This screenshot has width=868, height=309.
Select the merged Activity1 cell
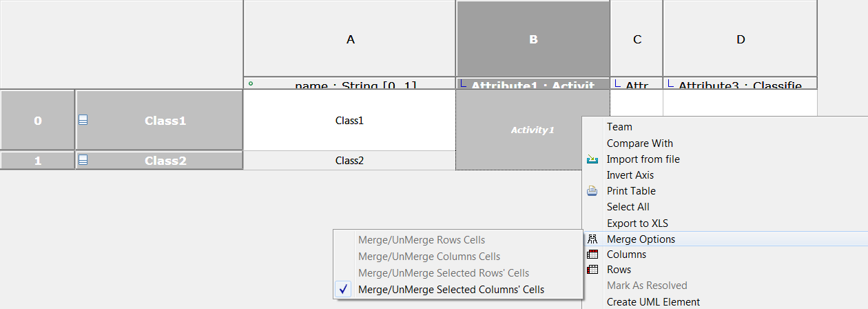[x=533, y=130]
